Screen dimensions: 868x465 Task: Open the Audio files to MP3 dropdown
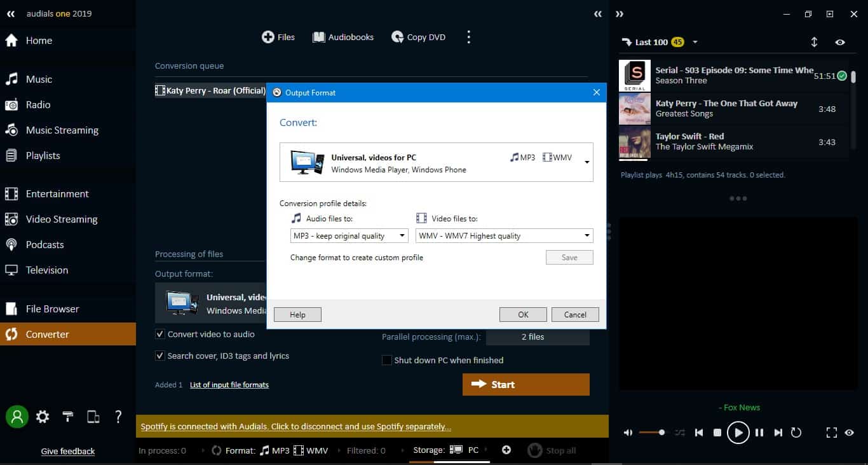(x=349, y=236)
